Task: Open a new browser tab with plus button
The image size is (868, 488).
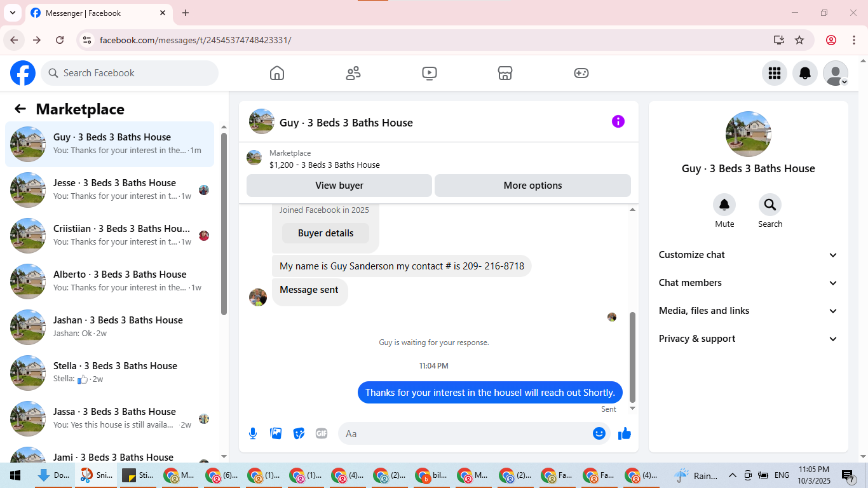Action: (x=186, y=13)
